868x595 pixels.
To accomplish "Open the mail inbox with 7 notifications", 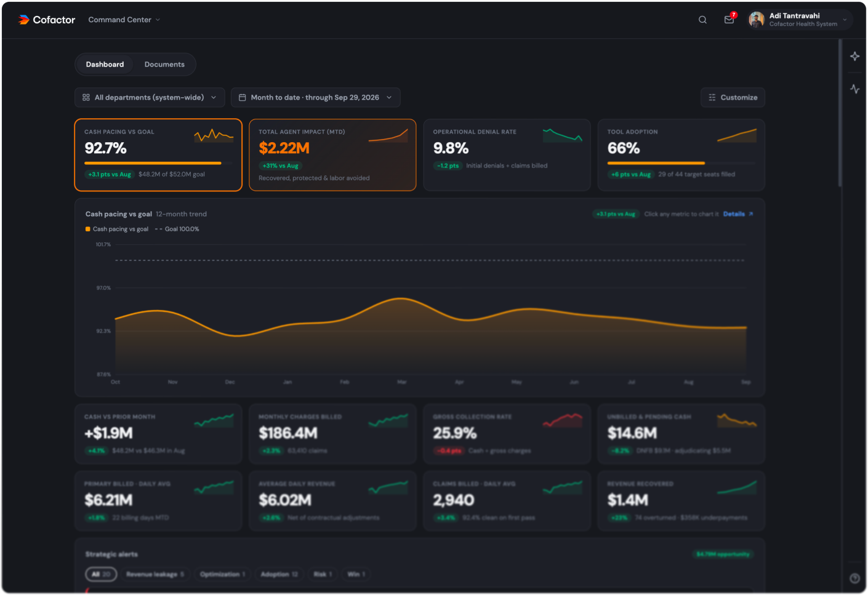I will 729,19.
